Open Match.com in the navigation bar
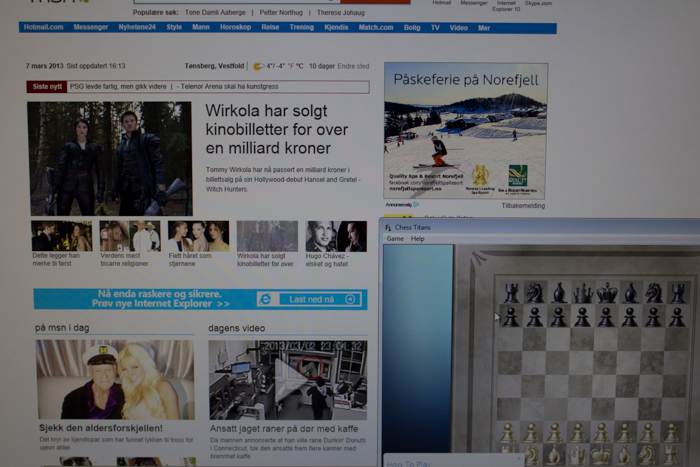 376,27
